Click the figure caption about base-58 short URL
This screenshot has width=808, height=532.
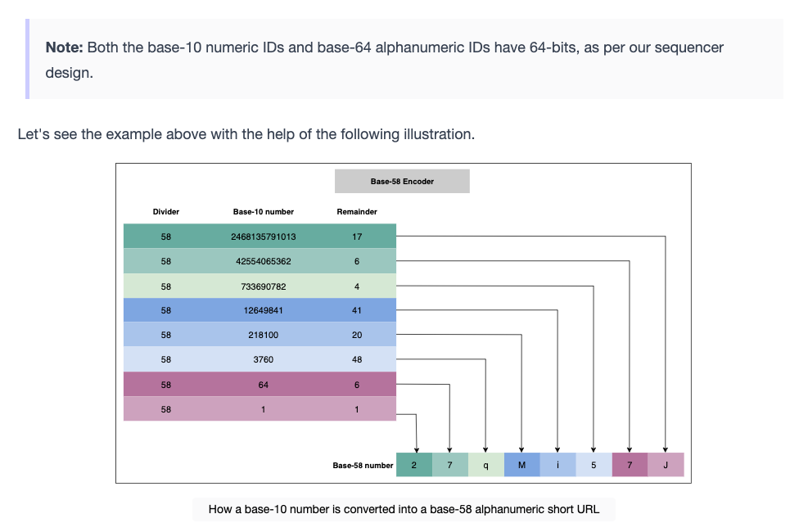coord(404,509)
